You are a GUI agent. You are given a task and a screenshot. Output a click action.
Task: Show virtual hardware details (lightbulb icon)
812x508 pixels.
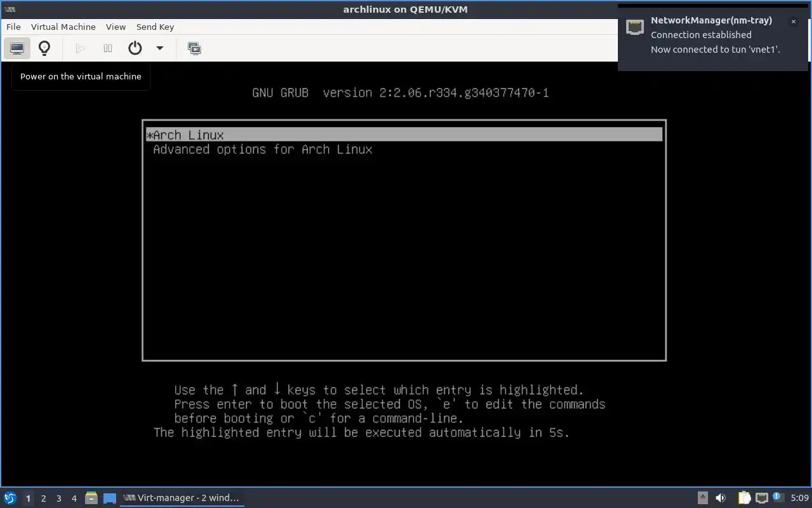(x=44, y=48)
